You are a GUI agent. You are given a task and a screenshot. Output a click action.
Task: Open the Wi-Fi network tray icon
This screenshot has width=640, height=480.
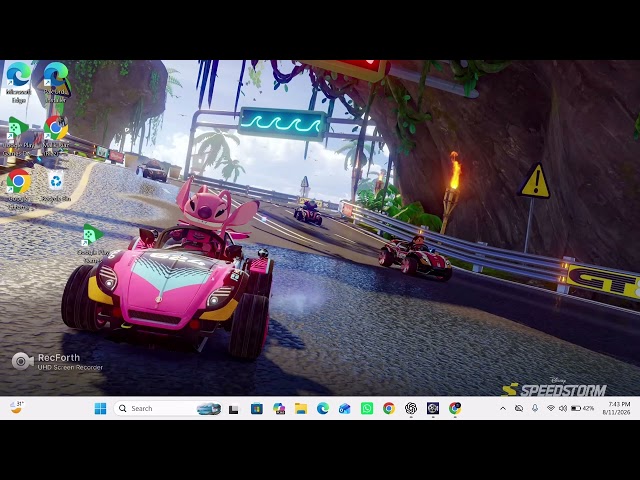[551, 408]
